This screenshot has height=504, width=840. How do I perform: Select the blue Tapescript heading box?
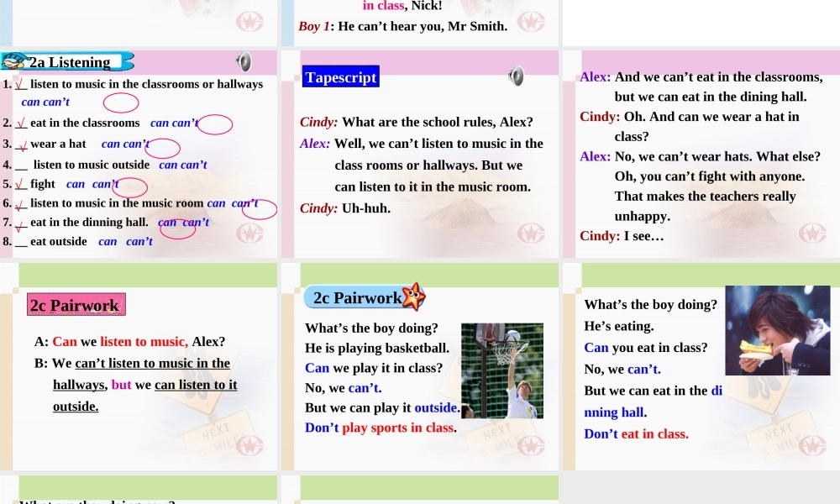point(341,76)
